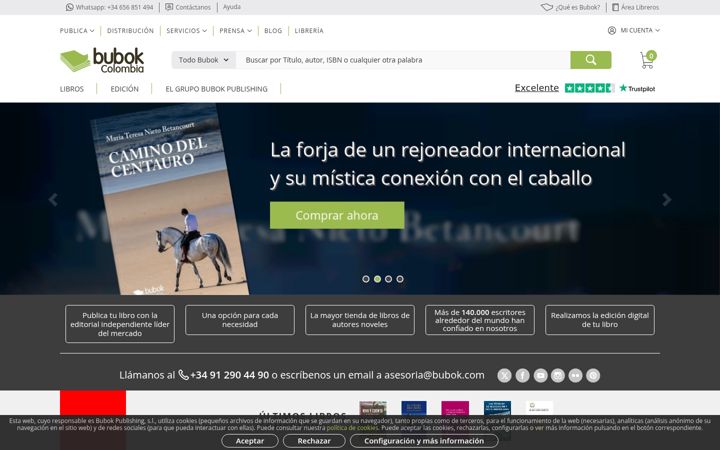Reject cookies with Rechazar button
720x450 pixels.
click(314, 441)
